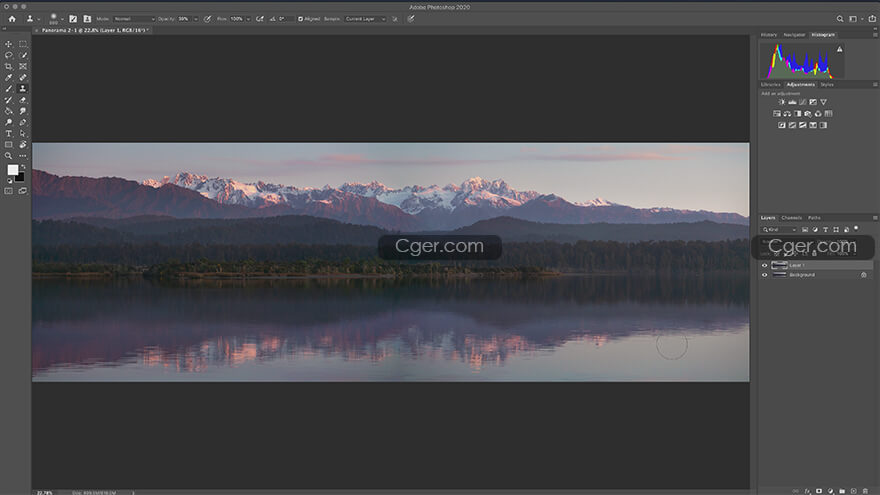Expand the brush preset picker
Image resolution: width=880 pixels, height=495 pixels.
pos(62,19)
